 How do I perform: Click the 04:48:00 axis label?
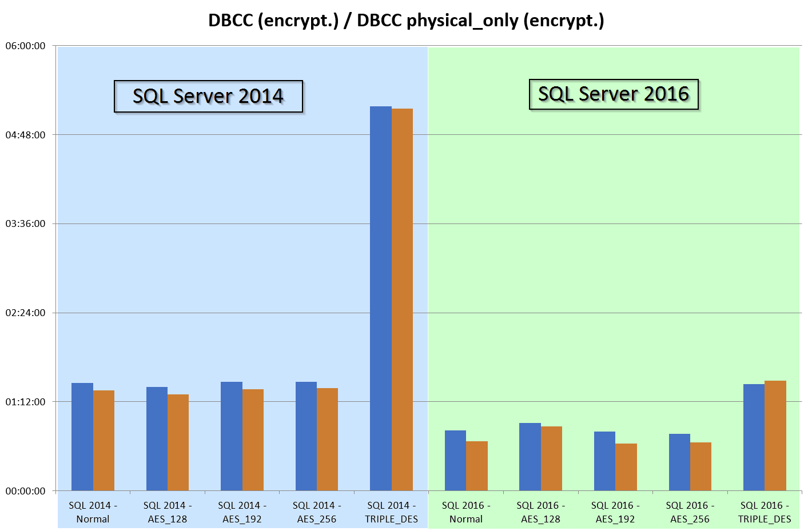(25, 135)
